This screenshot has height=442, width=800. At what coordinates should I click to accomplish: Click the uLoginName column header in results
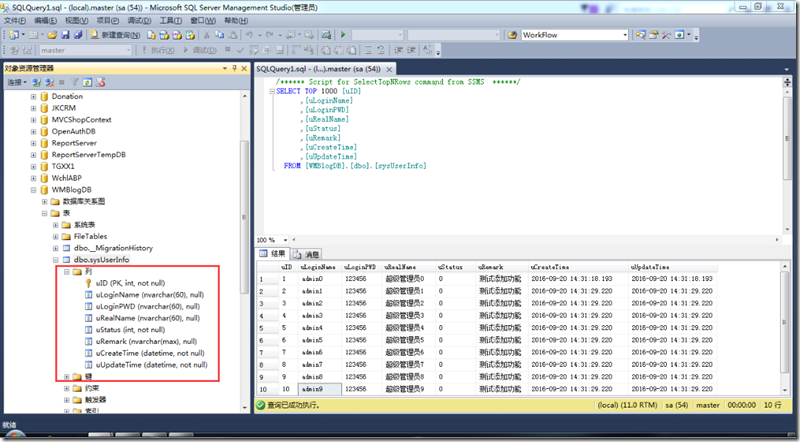(319, 267)
